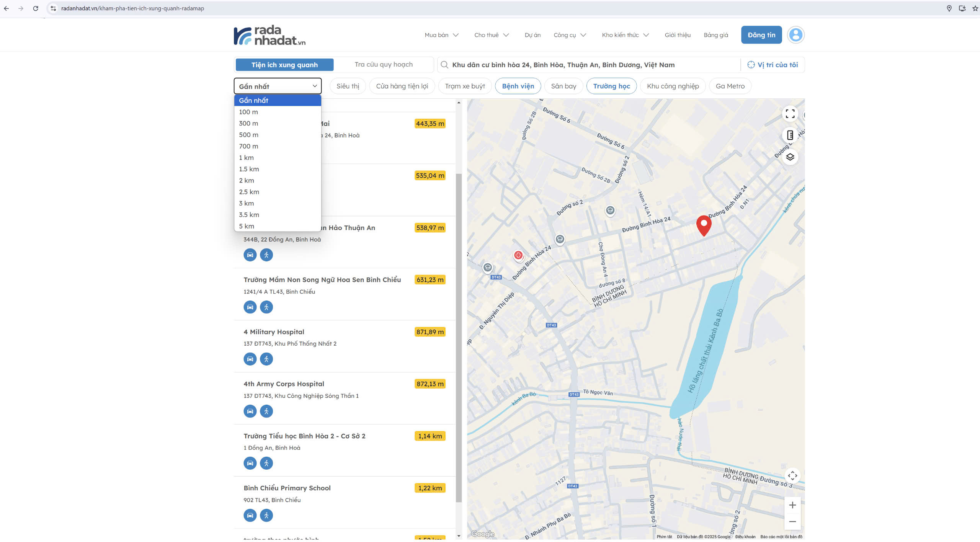This screenshot has width=980, height=542.
Task: Click Vị trí của tôi link
Action: [773, 65]
